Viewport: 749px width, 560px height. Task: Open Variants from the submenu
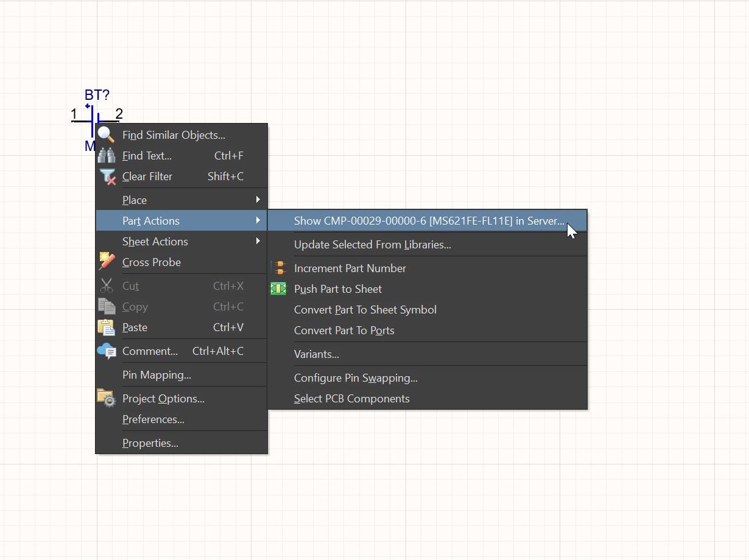pyautogui.click(x=427, y=354)
